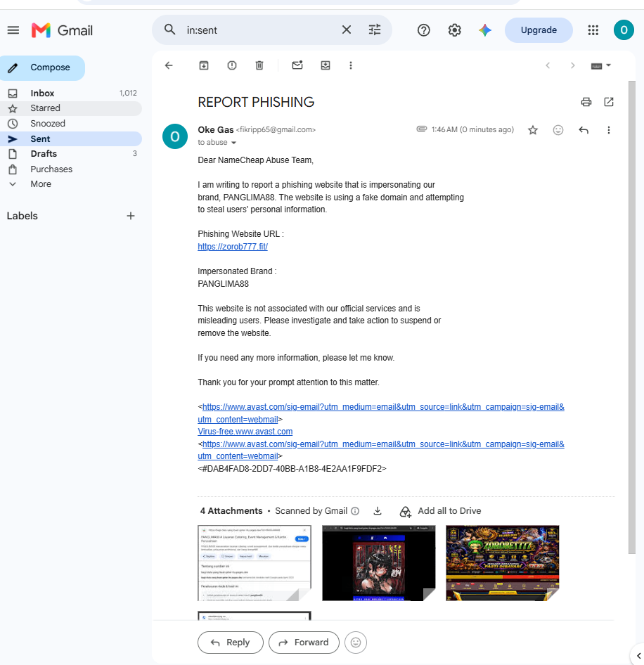Viewport: 644px width, 665px height.
Task: Download all attachments
Action: point(377,511)
